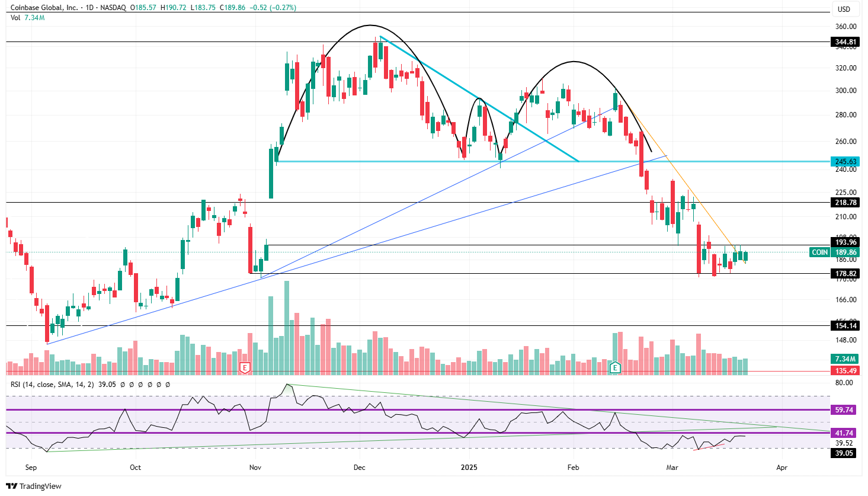Select the 218.78 price level label

845,203
